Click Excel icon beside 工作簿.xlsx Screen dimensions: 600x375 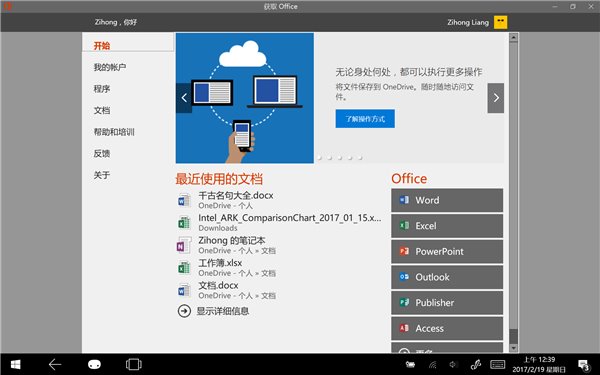point(184,267)
